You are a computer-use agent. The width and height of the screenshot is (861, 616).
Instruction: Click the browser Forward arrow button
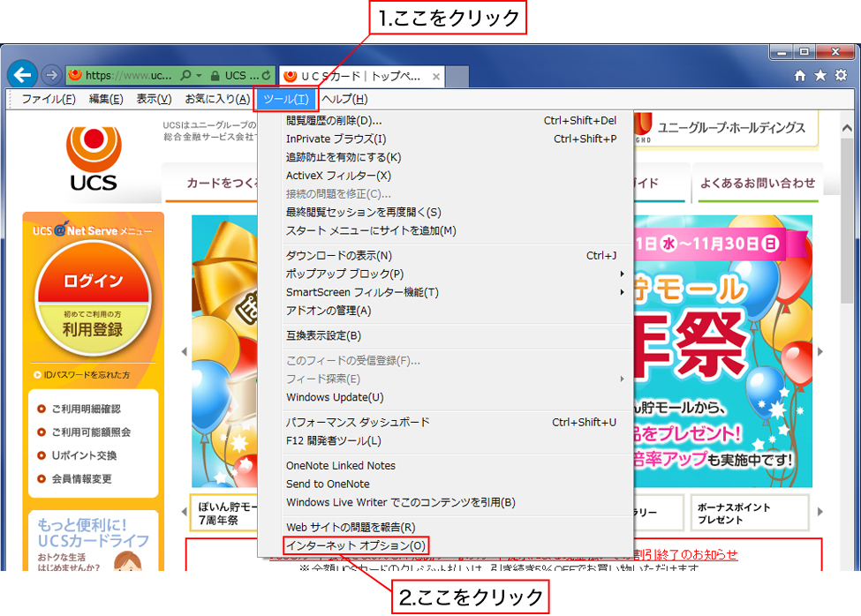coord(51,75)
